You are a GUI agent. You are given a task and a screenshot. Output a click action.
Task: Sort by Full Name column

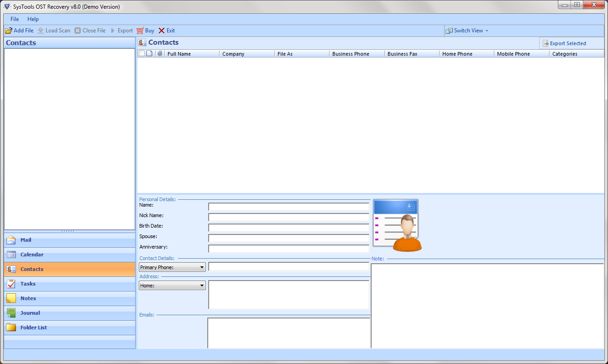[x=192, y=54]
